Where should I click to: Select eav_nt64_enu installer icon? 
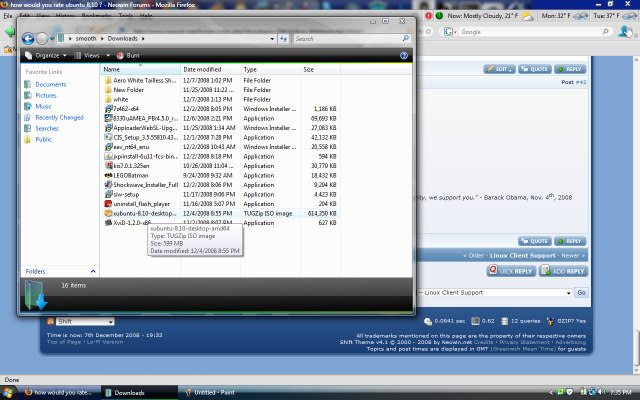pos(108,147)
